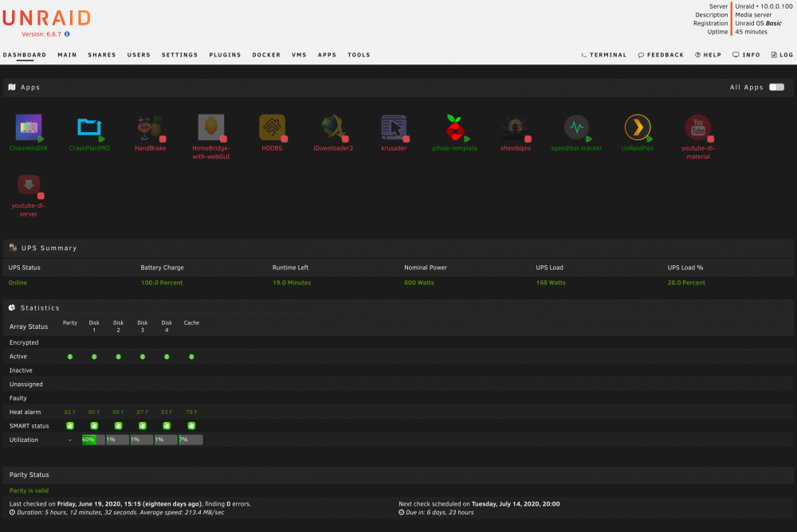The image size is (797, 532).
Task: Open the JDownloader2 app icon
Action: tap(333, 127)
